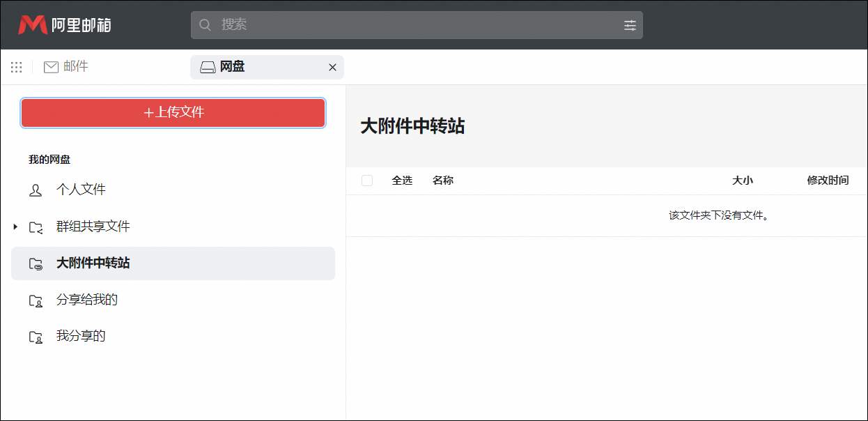Click the search magnifier icon
The height and width of the screenshot is (421, 868).
[205, 25]
